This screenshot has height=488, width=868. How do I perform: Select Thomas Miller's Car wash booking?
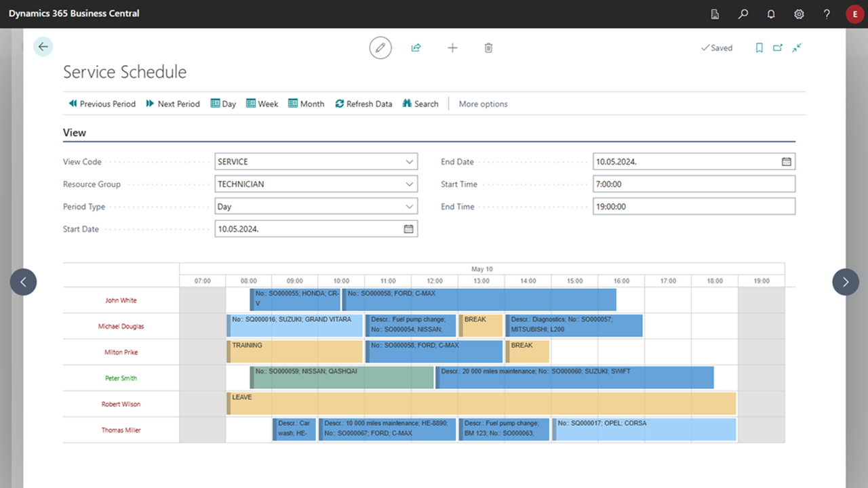tap(294, 430)
